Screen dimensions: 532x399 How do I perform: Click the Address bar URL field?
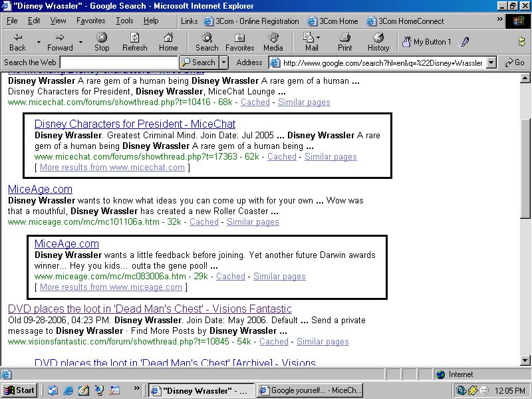tap(383, 63)
